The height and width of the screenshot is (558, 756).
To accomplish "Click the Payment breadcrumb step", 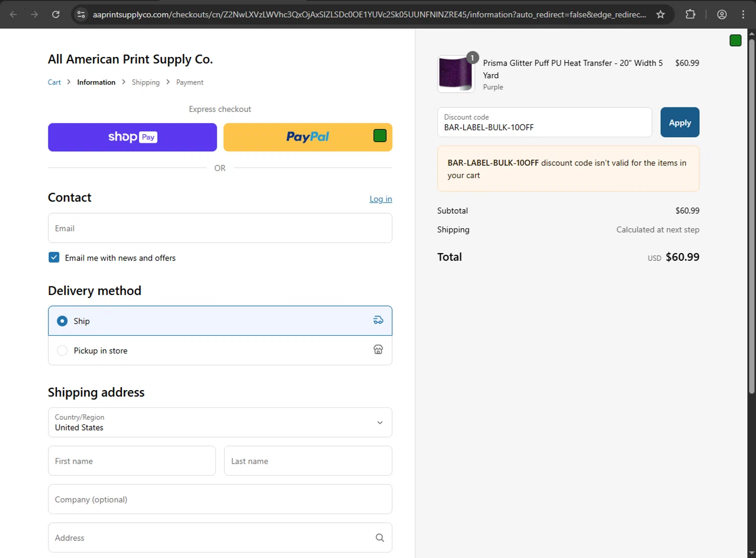I will [x=190, y=82].
